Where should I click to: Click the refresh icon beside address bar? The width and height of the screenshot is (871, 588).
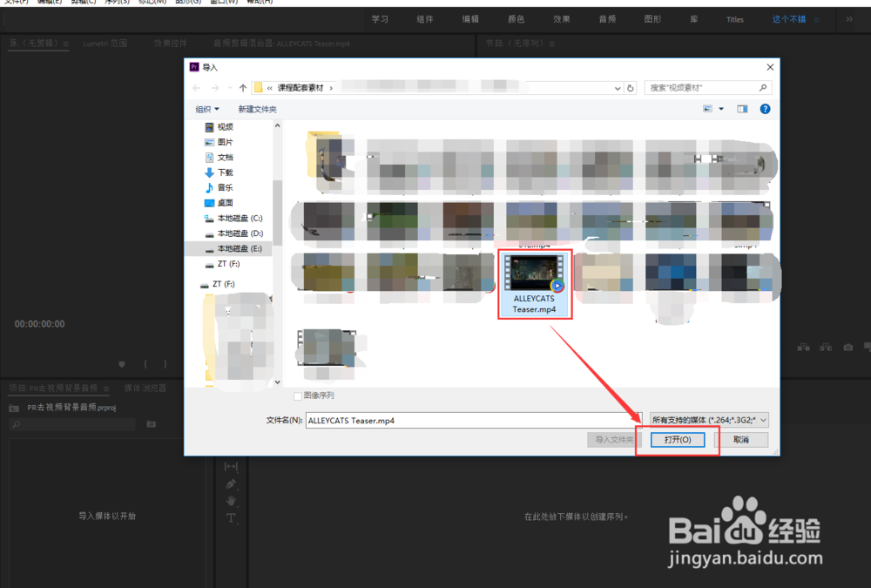tap(631, 88)
